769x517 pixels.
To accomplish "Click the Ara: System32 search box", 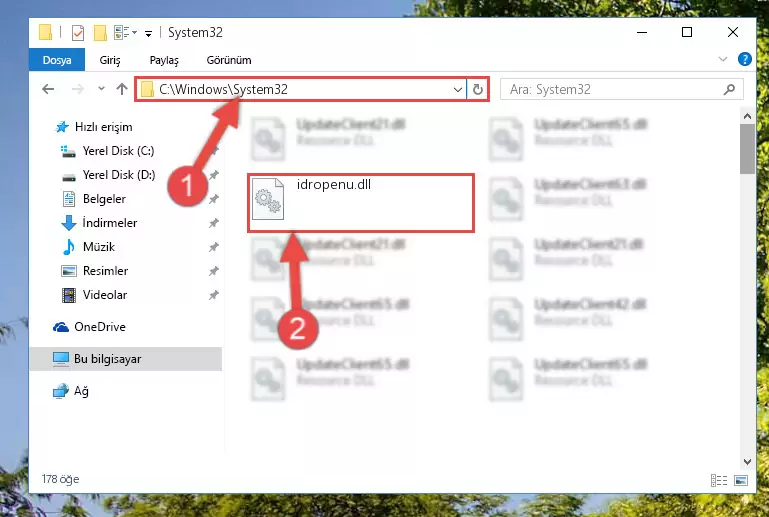I will 621,89.
